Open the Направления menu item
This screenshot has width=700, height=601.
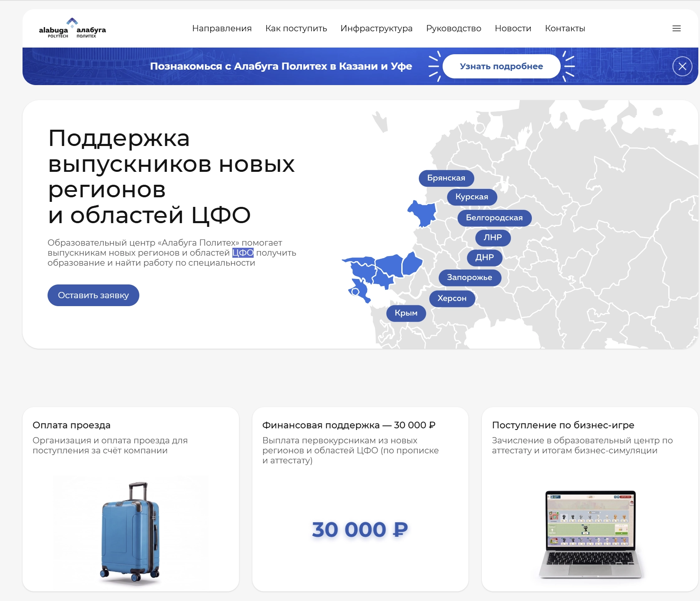coord(222,28)
